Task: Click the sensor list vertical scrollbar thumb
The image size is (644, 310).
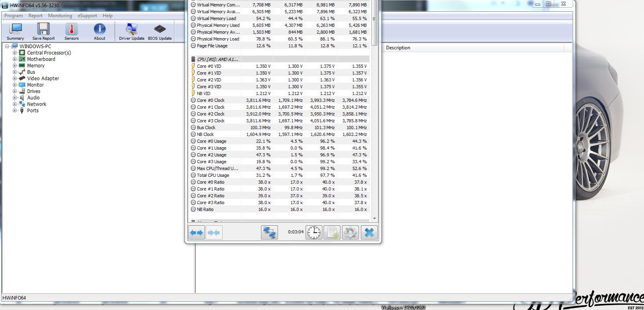Action: coord(374,22)
